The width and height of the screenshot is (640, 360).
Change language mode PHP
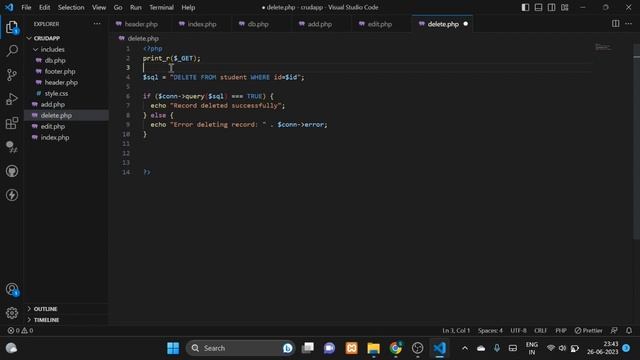[x=561, y=331]
